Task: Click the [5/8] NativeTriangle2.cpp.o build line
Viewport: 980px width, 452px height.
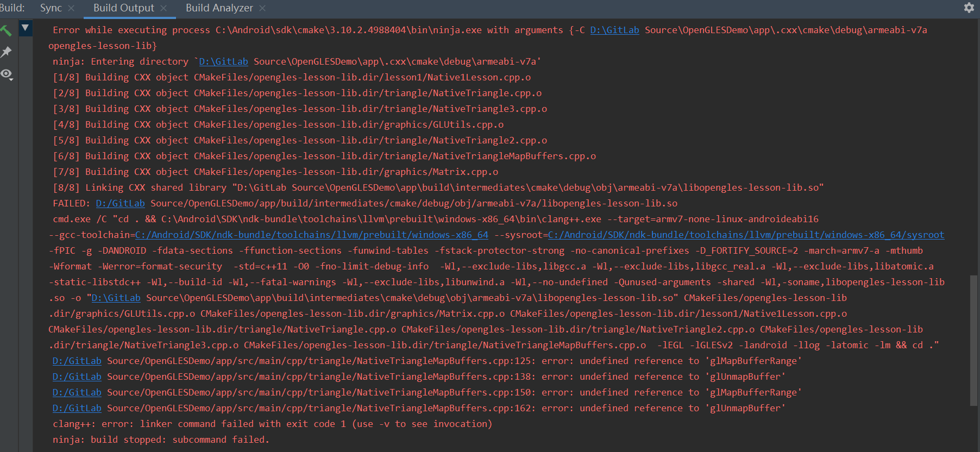Action: [x=300, y=141]
